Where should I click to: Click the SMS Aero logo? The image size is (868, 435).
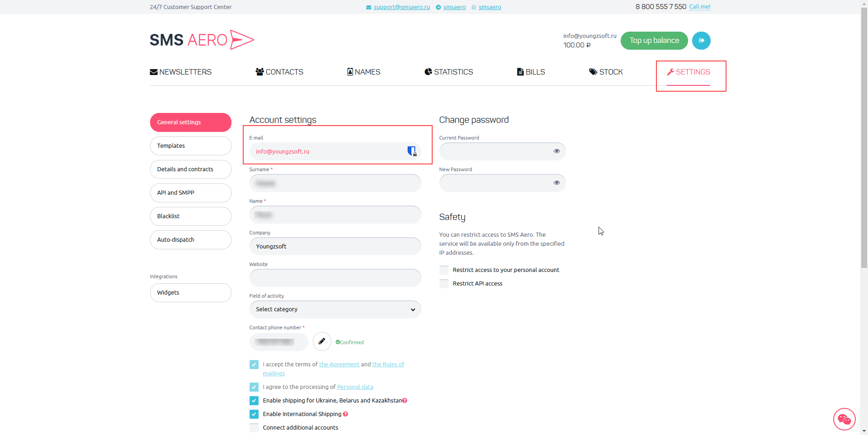202,40
